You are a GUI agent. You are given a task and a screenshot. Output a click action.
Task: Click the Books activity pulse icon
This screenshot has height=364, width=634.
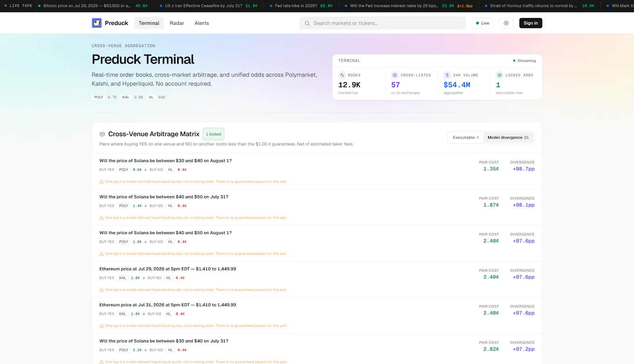(342, 75)
